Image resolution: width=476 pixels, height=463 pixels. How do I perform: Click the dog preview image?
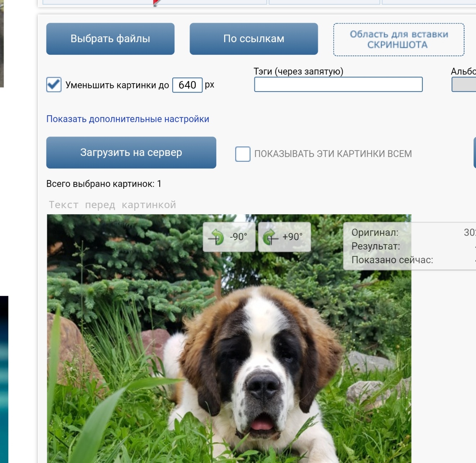pos(229,338)
